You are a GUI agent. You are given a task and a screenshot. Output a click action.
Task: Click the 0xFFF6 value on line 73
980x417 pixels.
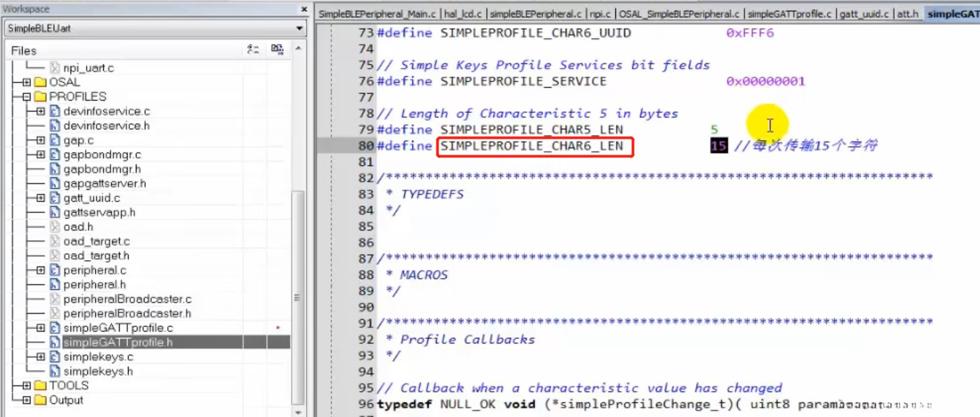750,33
